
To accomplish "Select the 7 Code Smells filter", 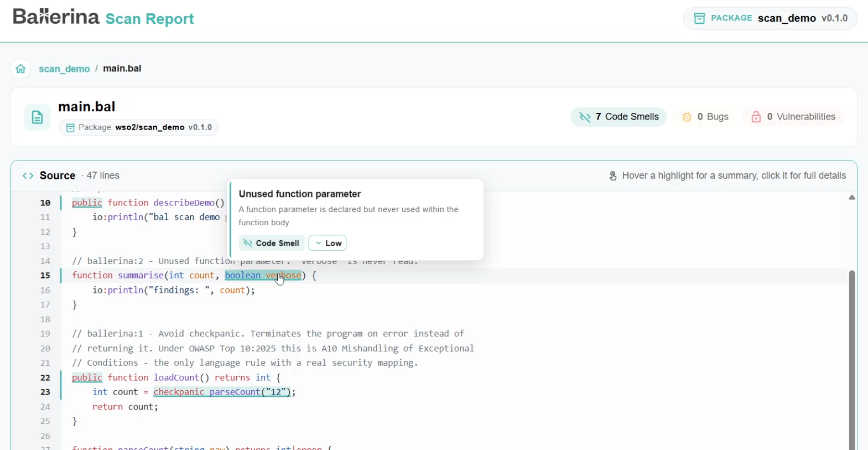I will pyautogui.click(x=618, y=117).
